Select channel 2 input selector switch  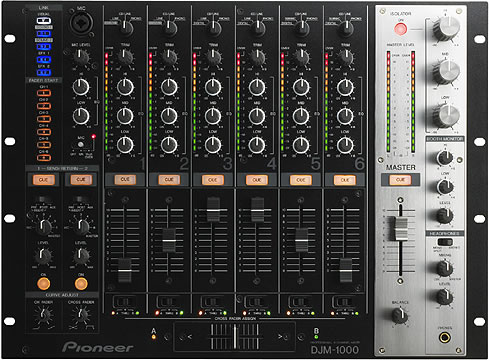coord(169,28)
